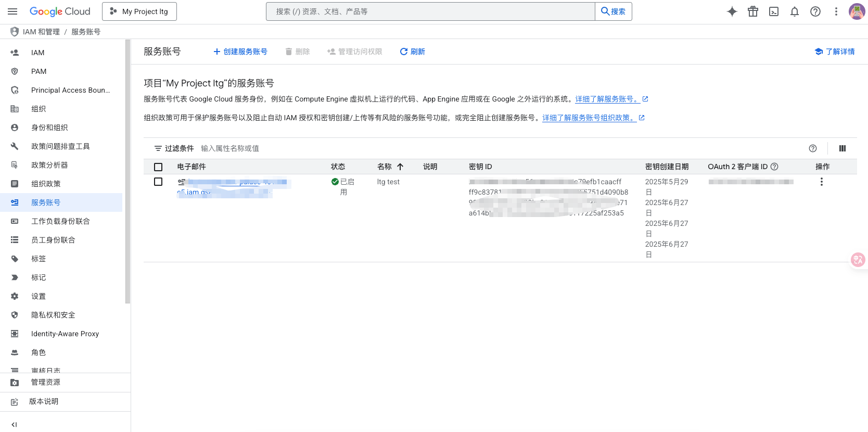
Task: Open the main navigation hamburger menu
Action: (x=12, y=11)
